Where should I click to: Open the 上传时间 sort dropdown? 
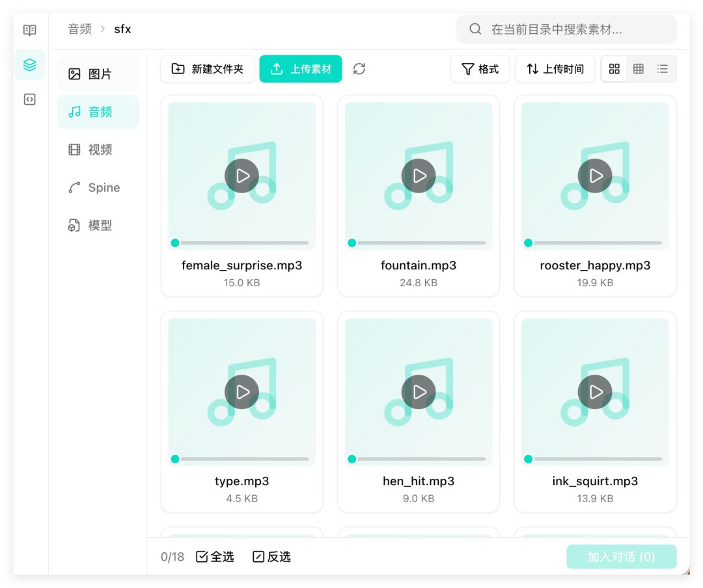555,68
